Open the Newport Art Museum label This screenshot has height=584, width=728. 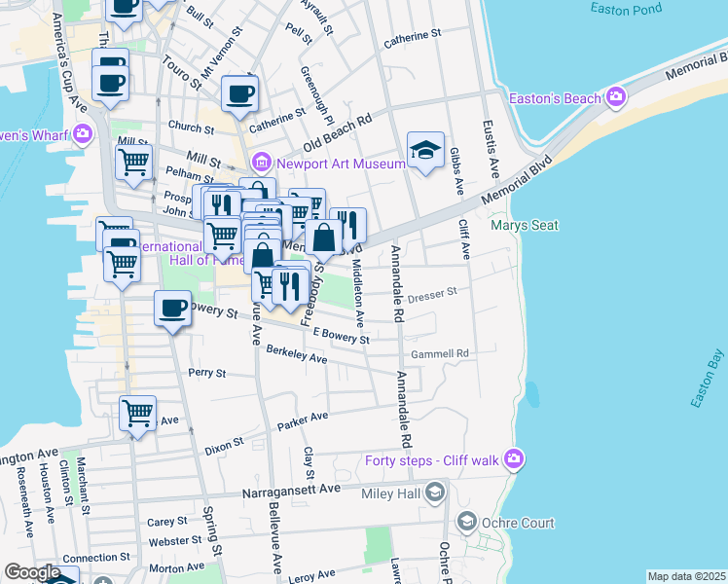pos(342,164)
